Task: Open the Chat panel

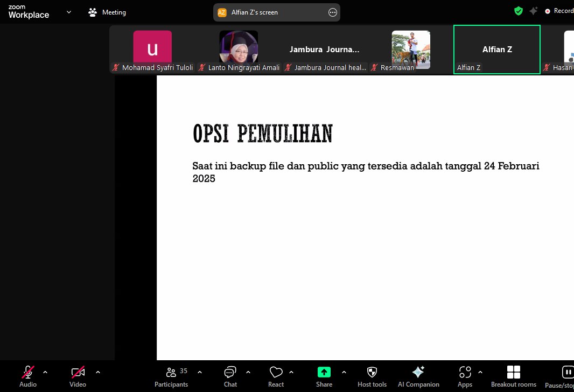Action: click(230, 376)
